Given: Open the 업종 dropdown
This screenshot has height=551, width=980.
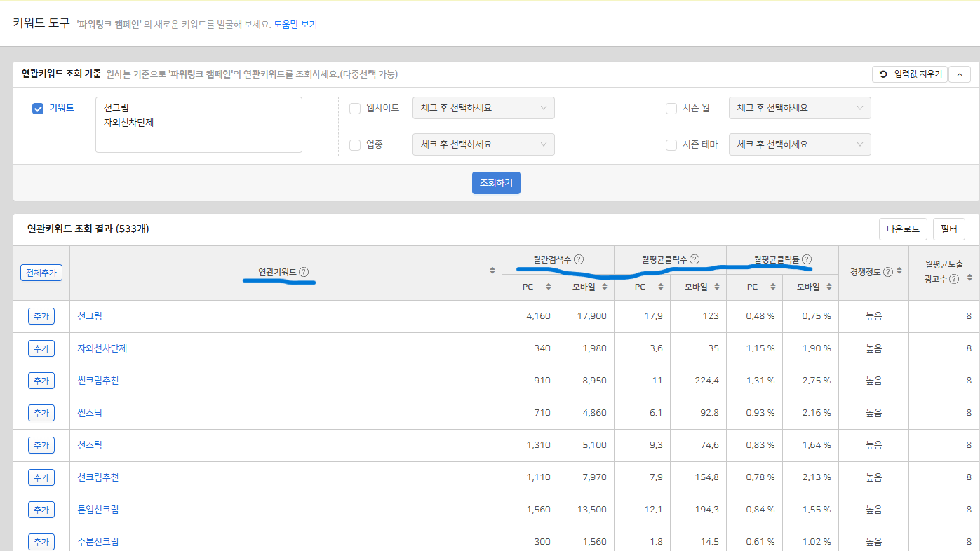Looking at the screenshot, I should pos(483,144).
